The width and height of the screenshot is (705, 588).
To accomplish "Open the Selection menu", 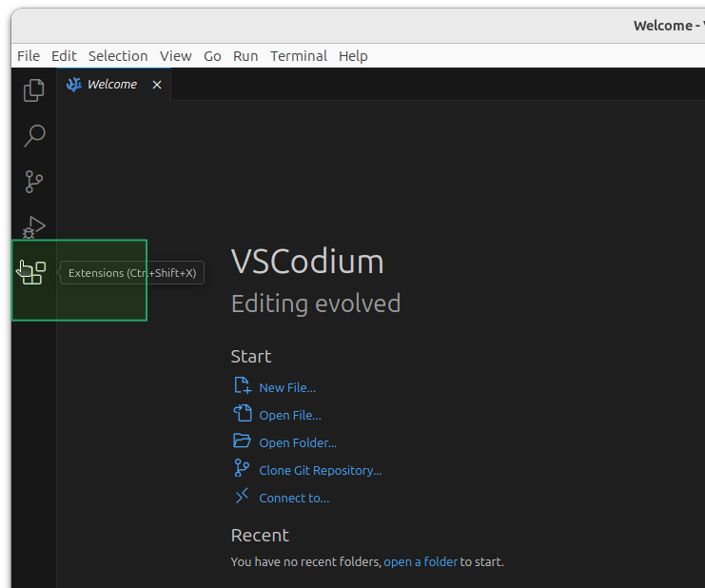I will coord(118,56).
